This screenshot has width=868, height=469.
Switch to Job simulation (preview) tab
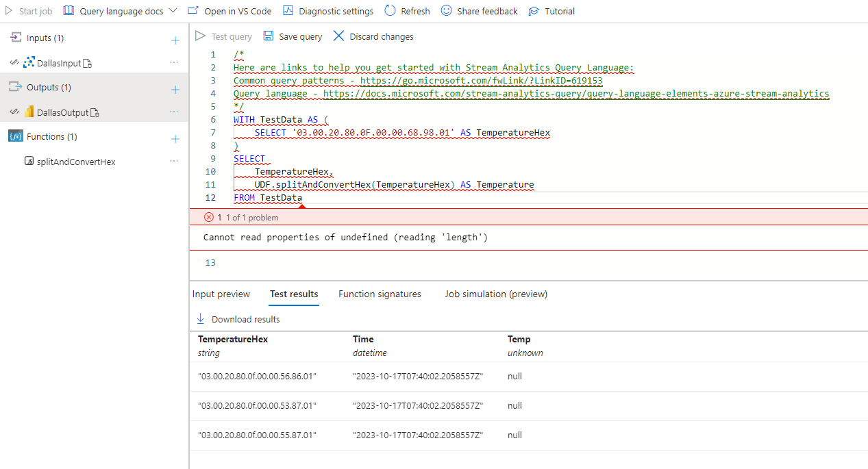pyautogui.click(x=496, y=294)
